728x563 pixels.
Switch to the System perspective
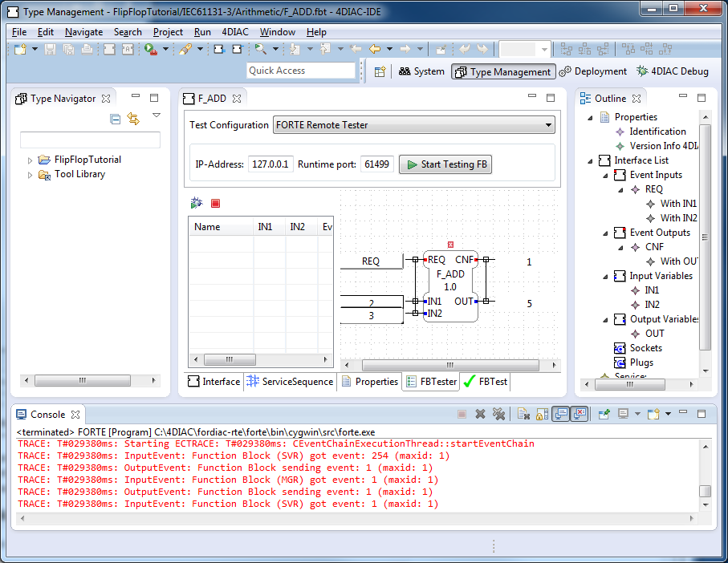point(421,71)
